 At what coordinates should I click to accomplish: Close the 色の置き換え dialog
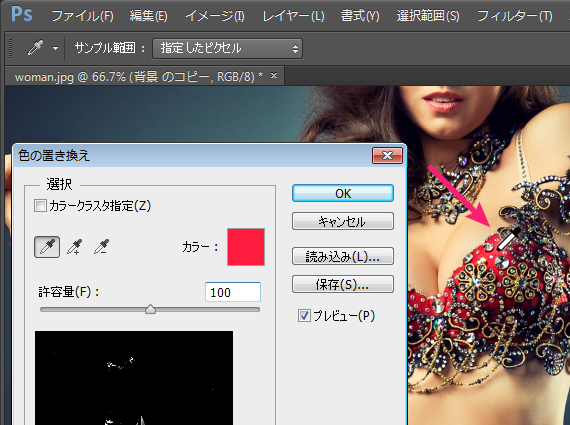(x=388, y=156)
